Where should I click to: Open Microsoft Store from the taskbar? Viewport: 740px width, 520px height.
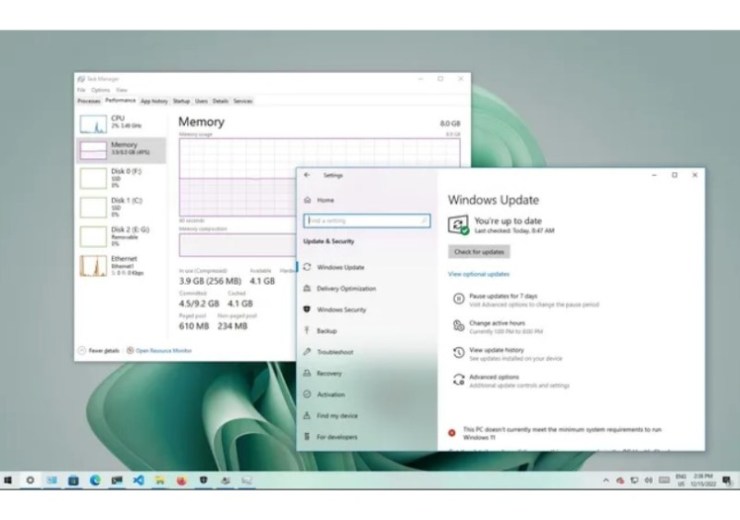pos(73,480)
